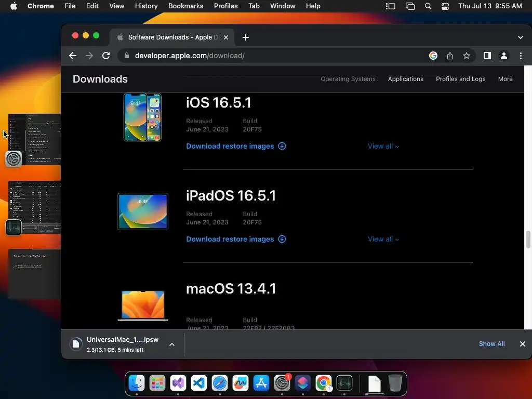Open the UniversalMac download options chevron
This screenshot has width=532, height=399.
(x=172, y=344)
